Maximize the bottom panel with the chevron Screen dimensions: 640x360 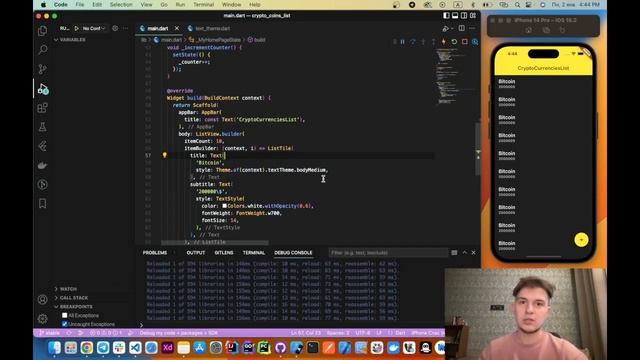coord(464,253)
